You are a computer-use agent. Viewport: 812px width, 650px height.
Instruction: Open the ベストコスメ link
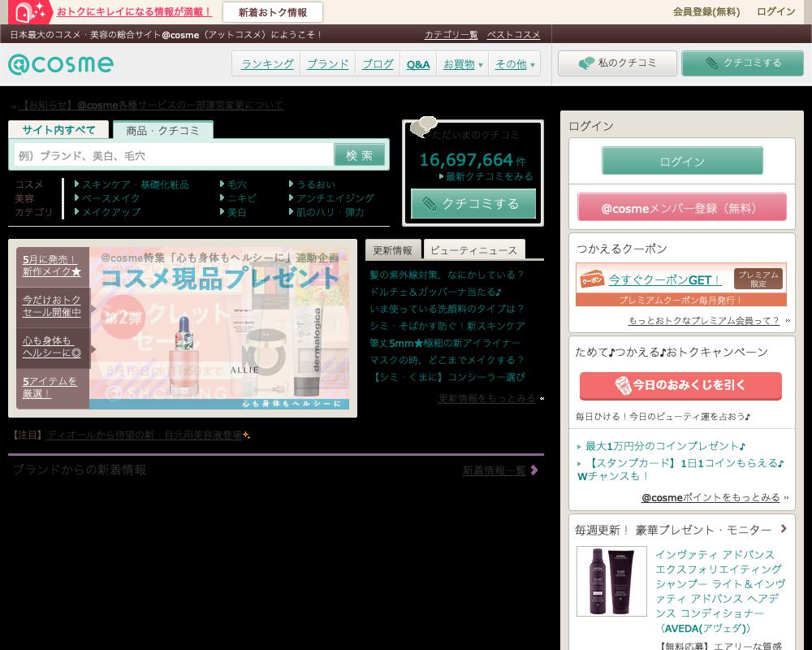[x=512, y=35]
